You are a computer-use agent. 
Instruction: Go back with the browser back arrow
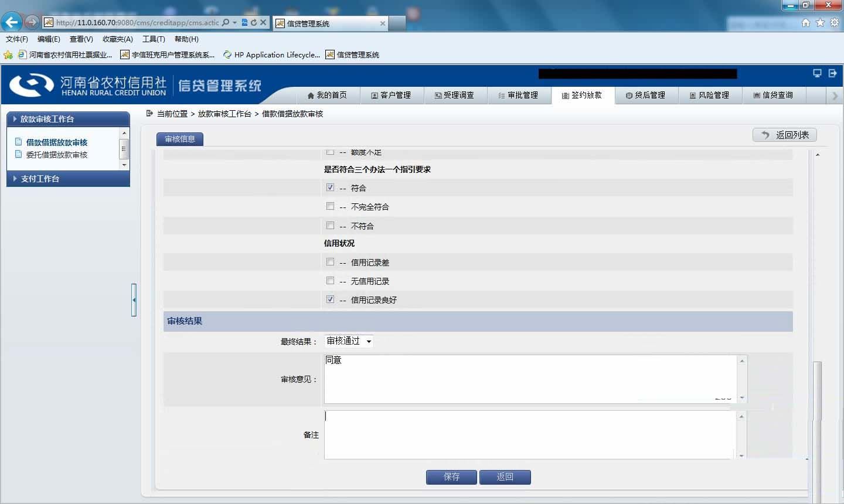[x=11, y=22]
